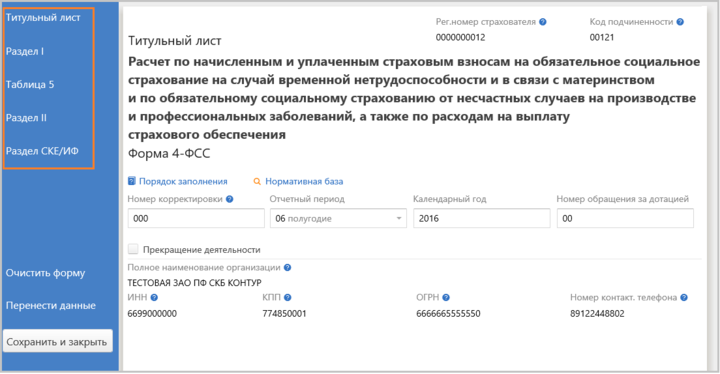
Task: Click Перенести данные
Action: click(x=51, y=306)
